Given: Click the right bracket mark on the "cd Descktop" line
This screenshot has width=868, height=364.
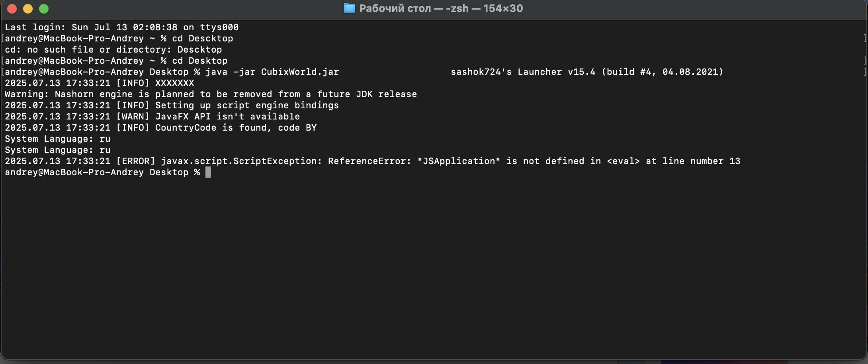Looking at the screenshot, I should pos(864,39).
